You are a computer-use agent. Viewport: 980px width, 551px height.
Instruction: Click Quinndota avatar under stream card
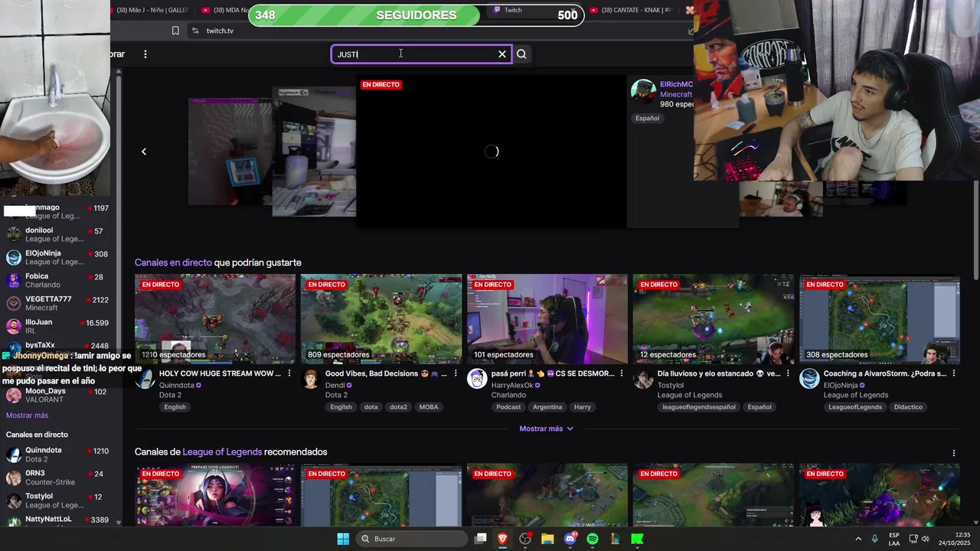[x=145, y=379]
